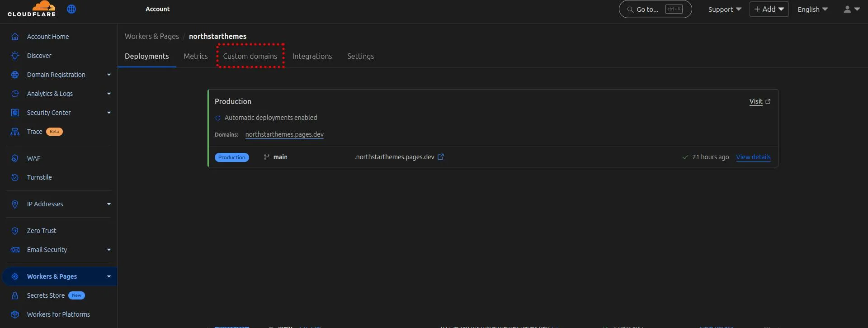The image size is (868, 328).
Task: Open the Support dropdown
Action: pyautogui.click(x=725, y=9)
